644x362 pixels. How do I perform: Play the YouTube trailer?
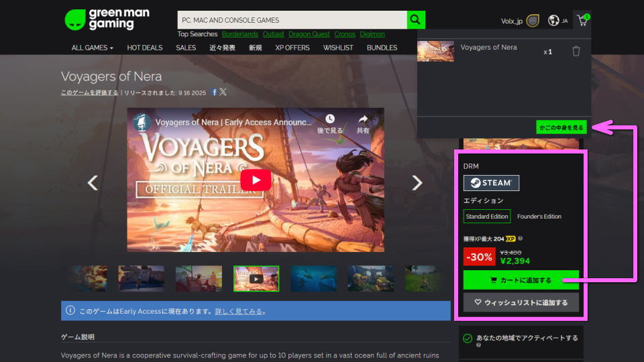(x=256, y=180)
